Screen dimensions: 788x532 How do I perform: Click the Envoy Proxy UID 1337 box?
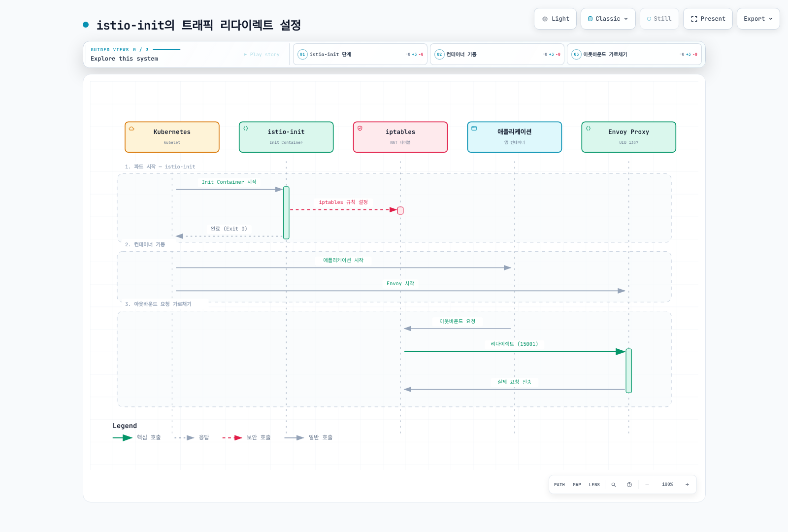(x=629, y=137)
